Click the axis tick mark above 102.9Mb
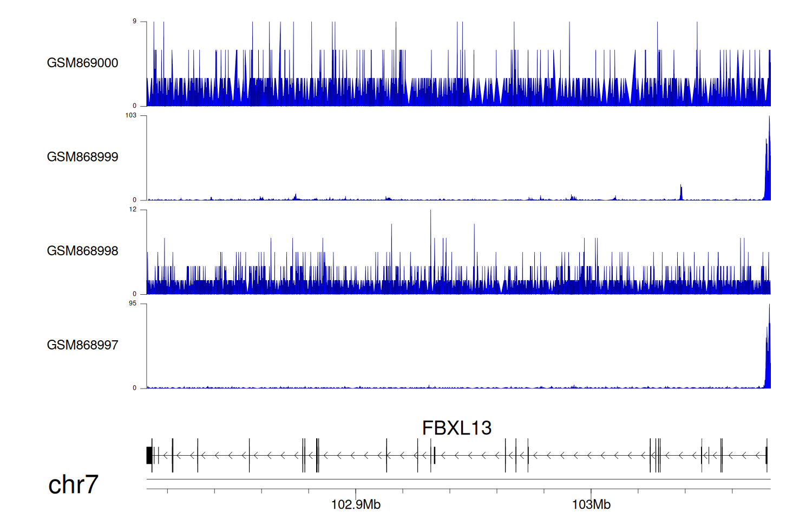Image resolution: width=812 pixels, height=531 pixels. (x=356, y=492)
